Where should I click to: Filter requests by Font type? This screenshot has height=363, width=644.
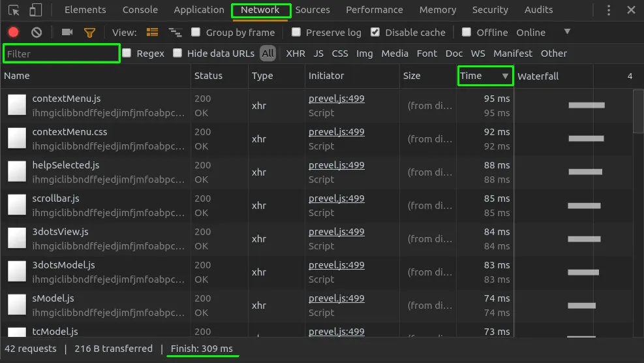tap(427, 54)
